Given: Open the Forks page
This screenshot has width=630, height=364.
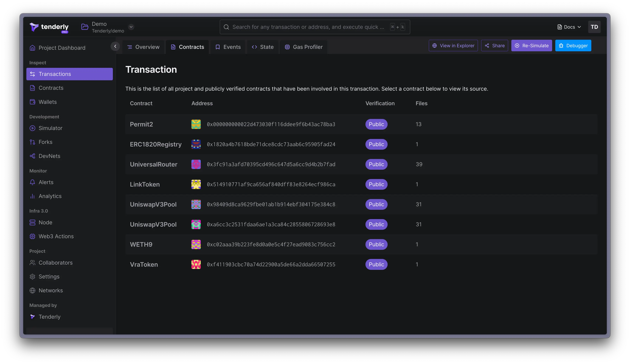Looking at the screenshot, I should coord(69,142).
